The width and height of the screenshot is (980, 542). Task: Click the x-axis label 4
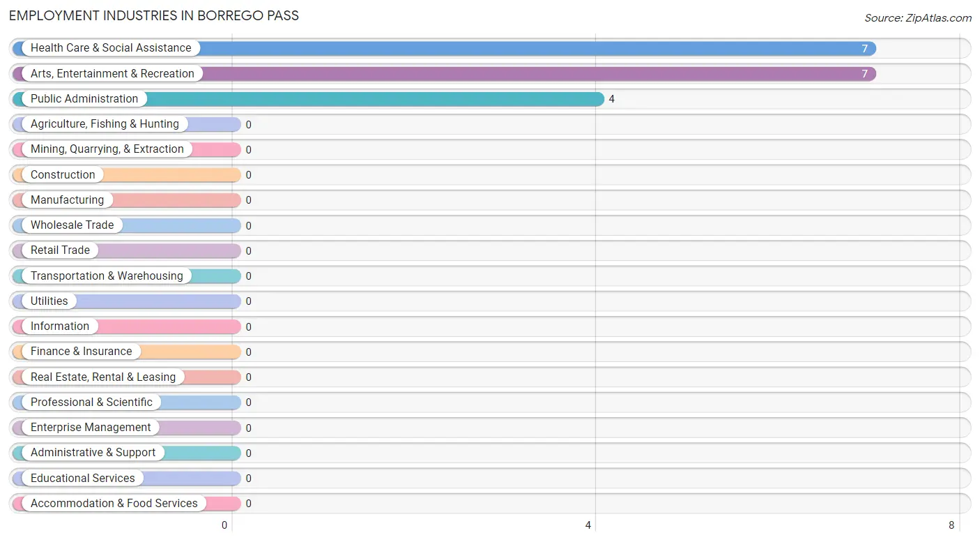coord(588,525)
